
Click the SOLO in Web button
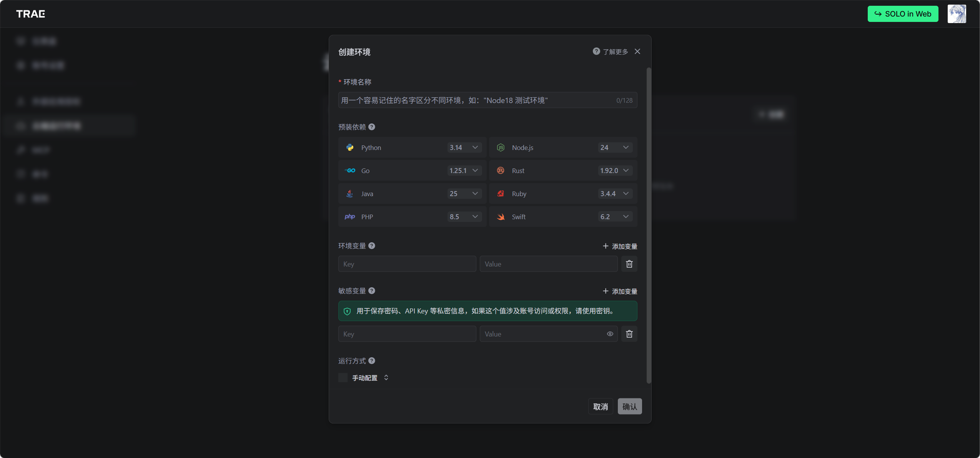pos(902,14)
